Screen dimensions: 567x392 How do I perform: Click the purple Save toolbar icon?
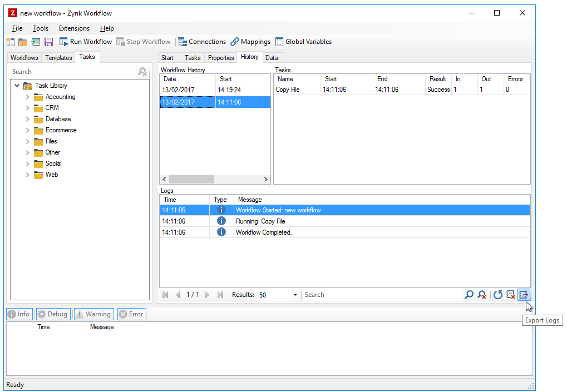click(48, 42)
